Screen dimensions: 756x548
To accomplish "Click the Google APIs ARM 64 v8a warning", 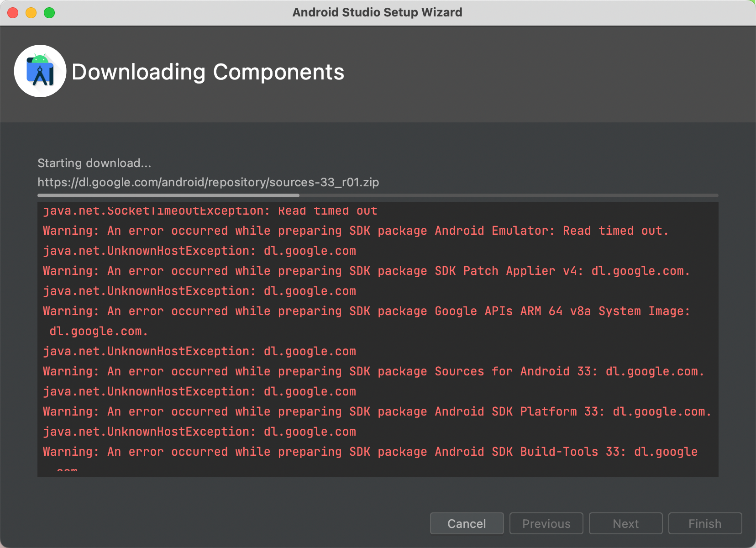I will point(366,321).
